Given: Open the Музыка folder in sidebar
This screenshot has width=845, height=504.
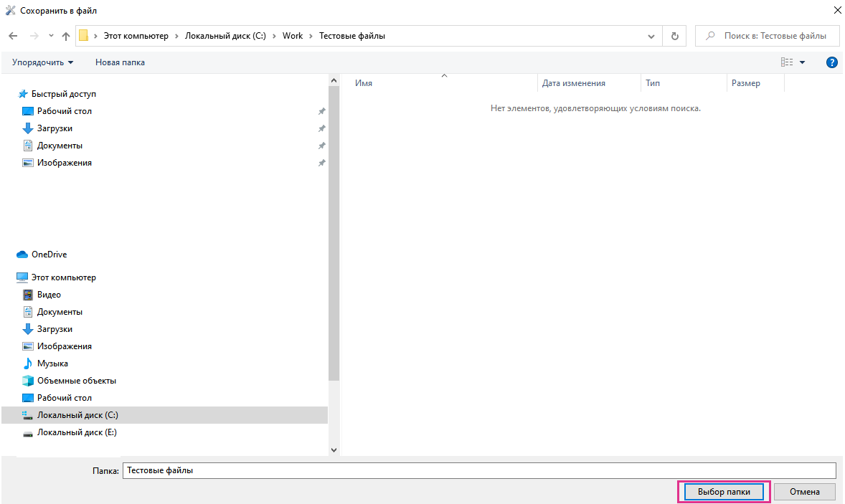Looking at the screenshot, I should pos(52,363).
